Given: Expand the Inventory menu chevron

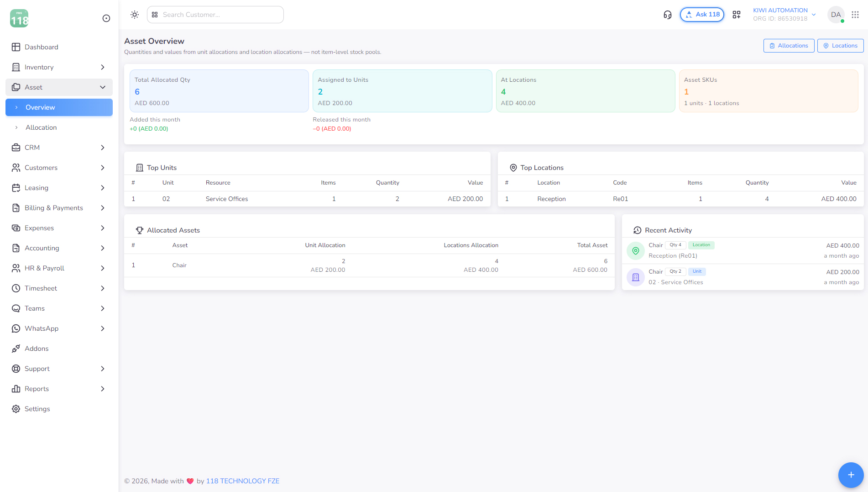Looking at the screenshot, I should 103,67.
